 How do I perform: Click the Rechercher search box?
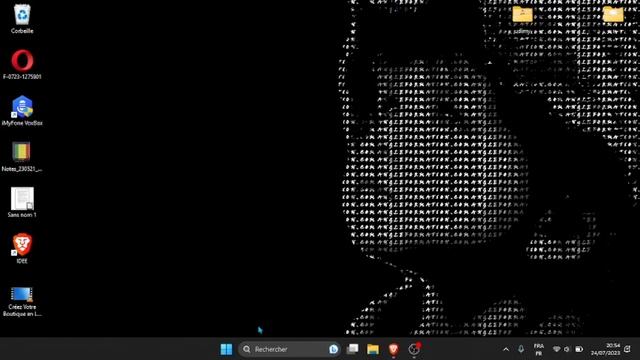pyautogui.click(x=289, y=349)
